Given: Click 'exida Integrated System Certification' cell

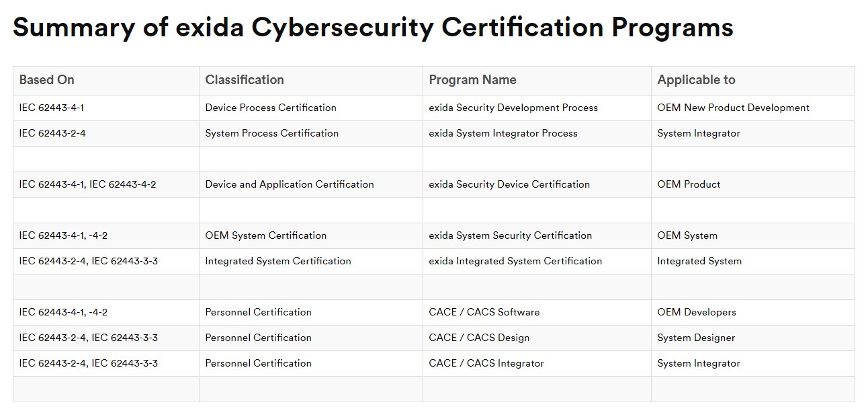Looking at the screenshot, I should (x=537, y=261).
